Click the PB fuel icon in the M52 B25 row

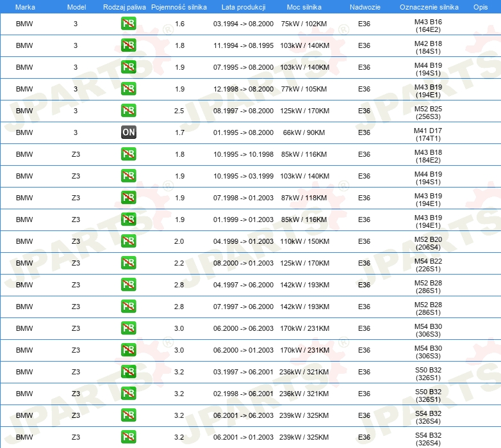pos(128,111)
